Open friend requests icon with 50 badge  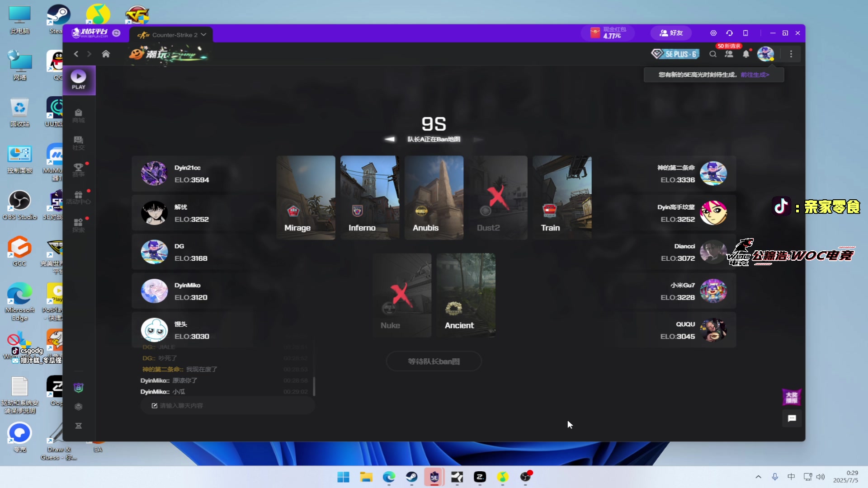tap(729, 54)
